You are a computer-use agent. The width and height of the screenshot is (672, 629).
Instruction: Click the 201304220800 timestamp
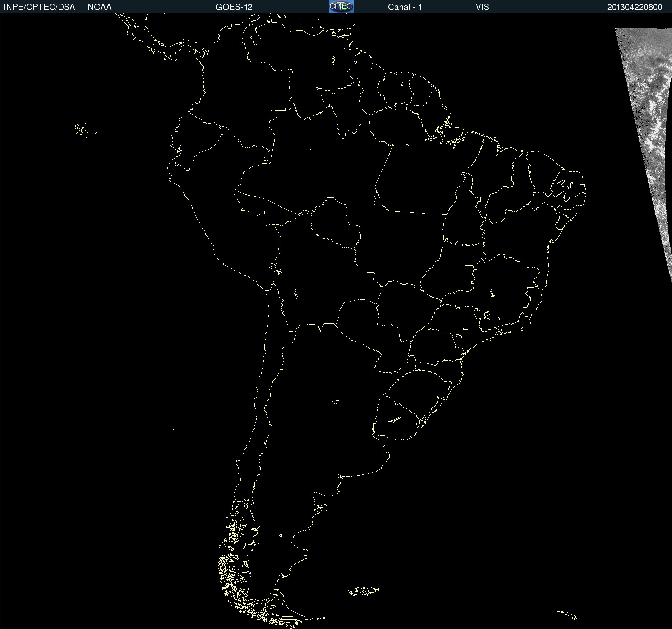635,7
